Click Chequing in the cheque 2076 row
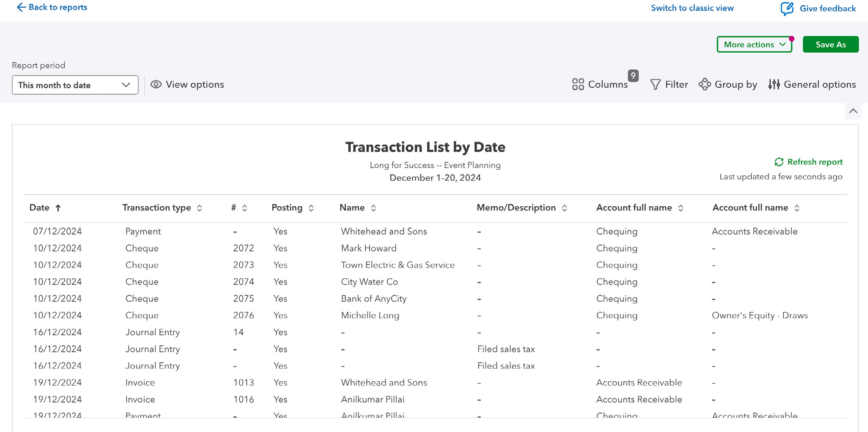Screen dimensions: 868x432 coord(617,316)
